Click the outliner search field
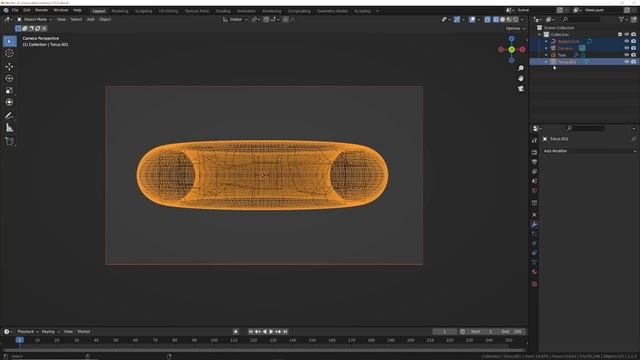640x360 pixels. pos(581,19)
